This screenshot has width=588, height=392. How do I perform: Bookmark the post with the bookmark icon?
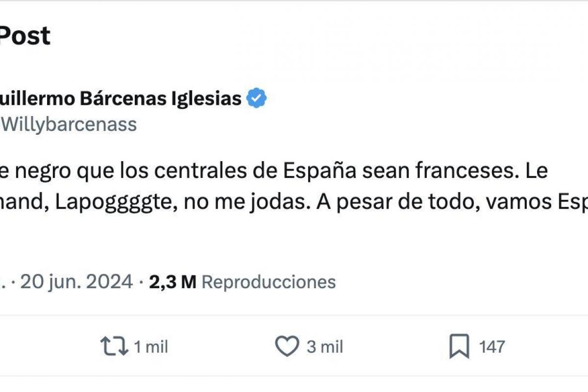pyautogui.click(x=460, y=347)
